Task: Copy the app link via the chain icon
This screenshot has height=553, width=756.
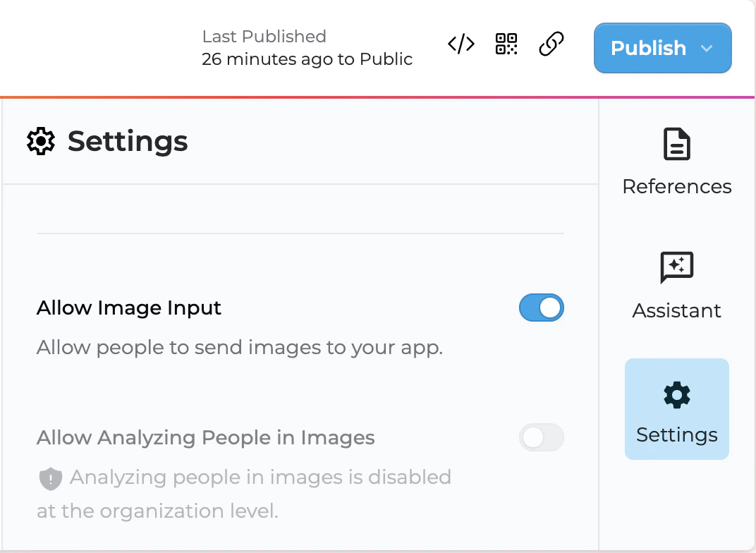Action: click(551, 44)
